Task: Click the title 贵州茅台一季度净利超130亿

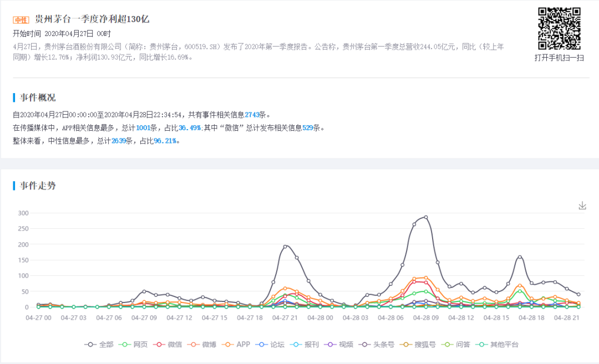Action: [x=92, y=19]
